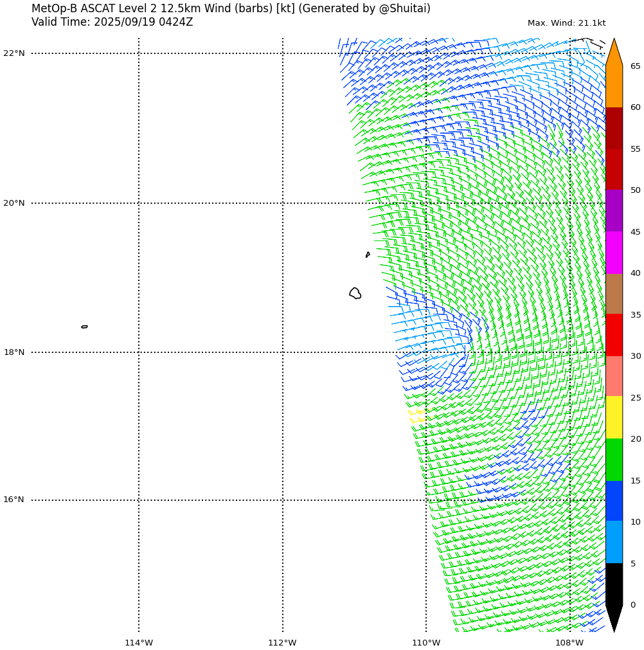The height and width of the screenshot is (650, 644).
Task: Click the yellow 20-25 colorbar segment
Action: pos(614,417)
